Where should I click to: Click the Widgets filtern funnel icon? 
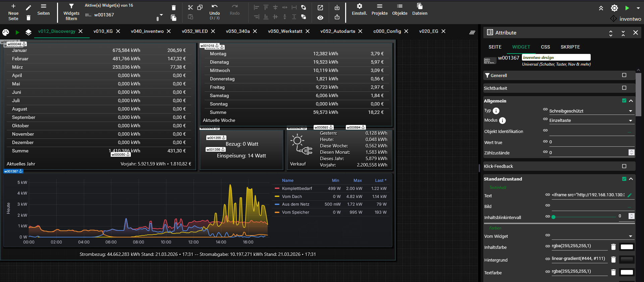coord(71,6)
